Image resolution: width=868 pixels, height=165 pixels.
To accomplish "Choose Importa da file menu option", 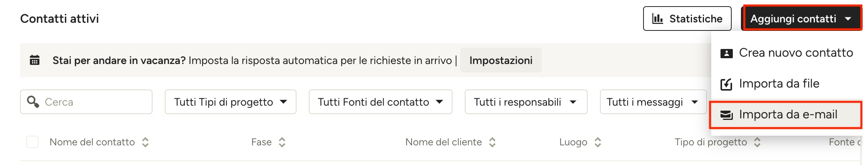I will coord(779,84).
